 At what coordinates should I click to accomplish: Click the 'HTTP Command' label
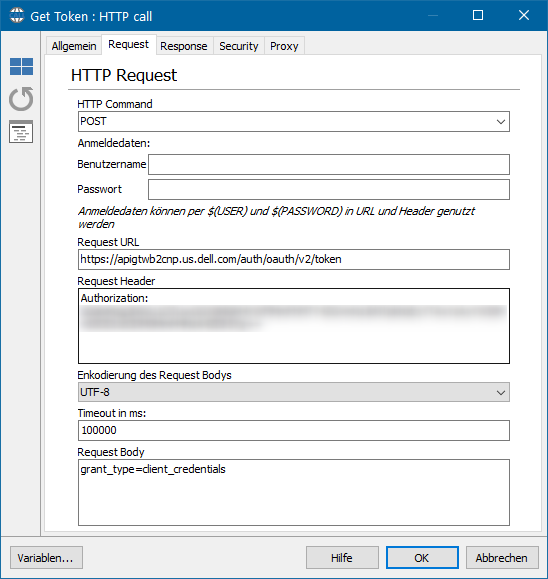pyautogui.click(x=115, y=104)
